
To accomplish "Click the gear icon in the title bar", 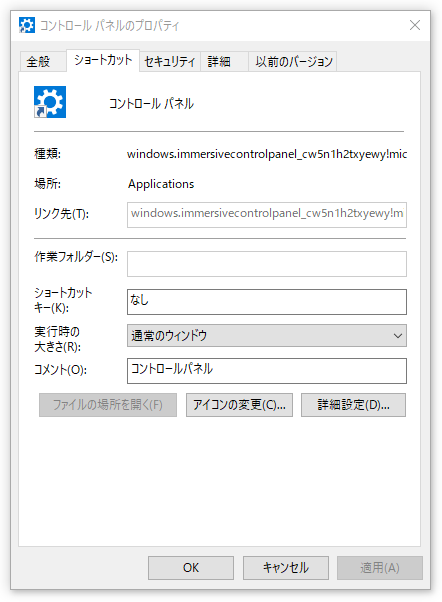I will [27, 25].
